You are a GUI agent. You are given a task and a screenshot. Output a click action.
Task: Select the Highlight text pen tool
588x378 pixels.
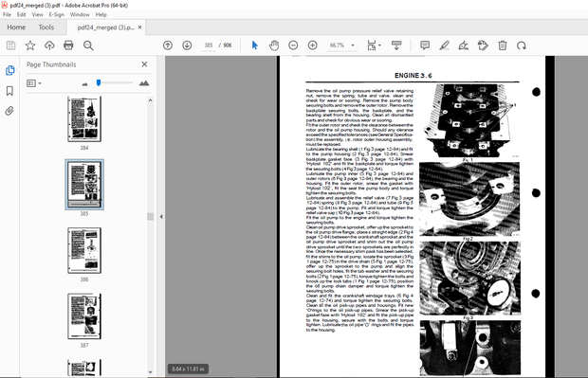point(445,45)
